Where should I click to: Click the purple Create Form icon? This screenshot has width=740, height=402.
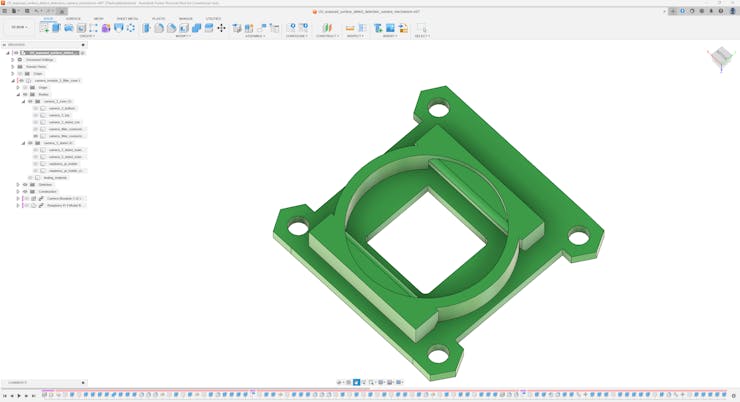click(x=106, y=28)
